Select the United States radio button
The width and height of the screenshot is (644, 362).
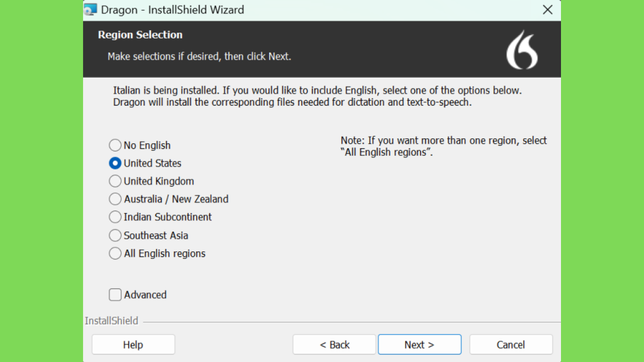click(115, 163)
